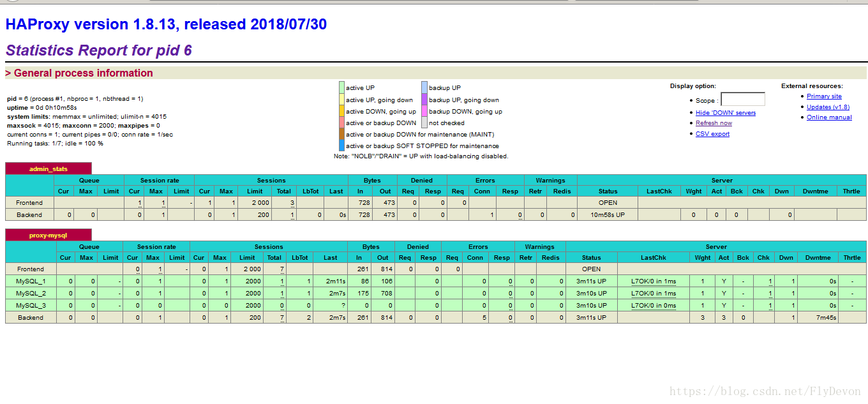Screen dimensions: 868x404
Task: Open the Updates (v1.8) link
Action: click(828, 107)
